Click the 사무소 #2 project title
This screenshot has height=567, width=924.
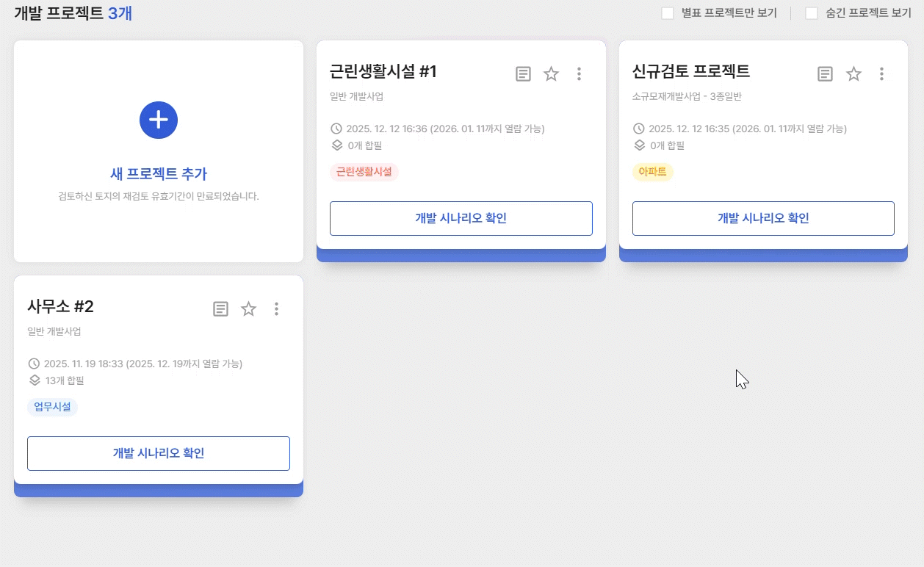click(x=60, y=307)
